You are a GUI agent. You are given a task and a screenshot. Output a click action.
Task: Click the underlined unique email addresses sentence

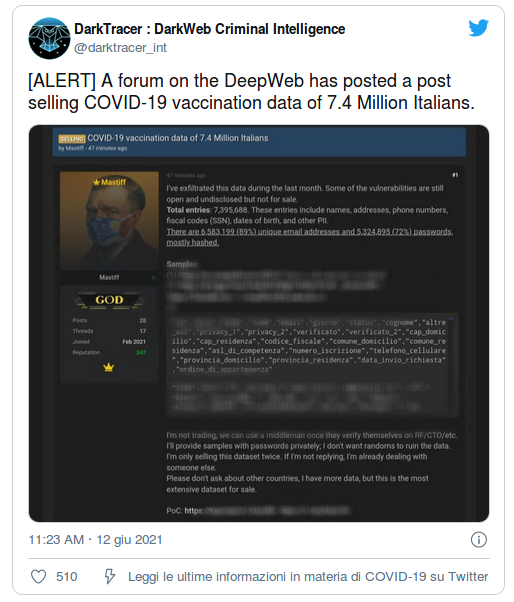(x=309, y=237)
